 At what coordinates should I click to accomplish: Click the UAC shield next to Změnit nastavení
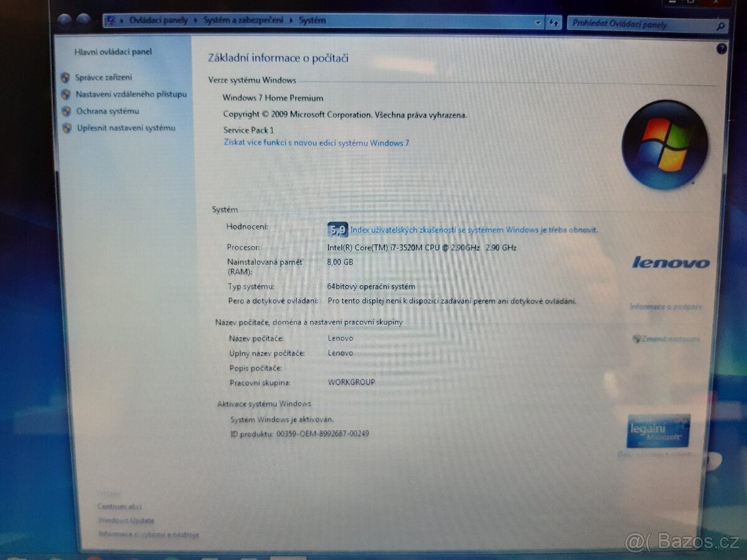coord(637,339)
